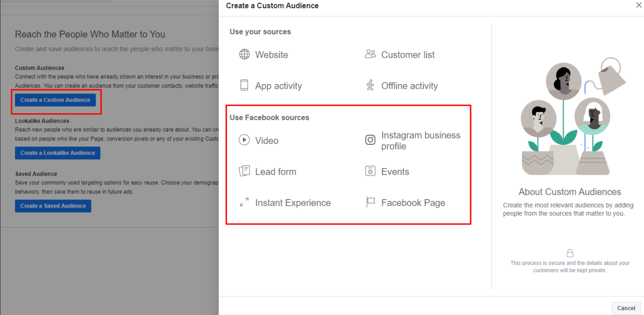Click the phone icon beside App activity
644x315 pixels.
click(x=244, y=85)
